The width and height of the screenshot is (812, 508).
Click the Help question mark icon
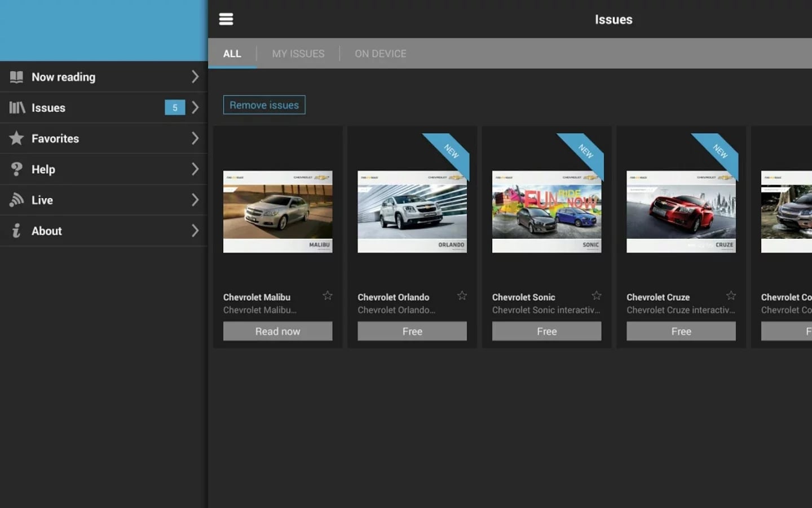click(16, 169)
